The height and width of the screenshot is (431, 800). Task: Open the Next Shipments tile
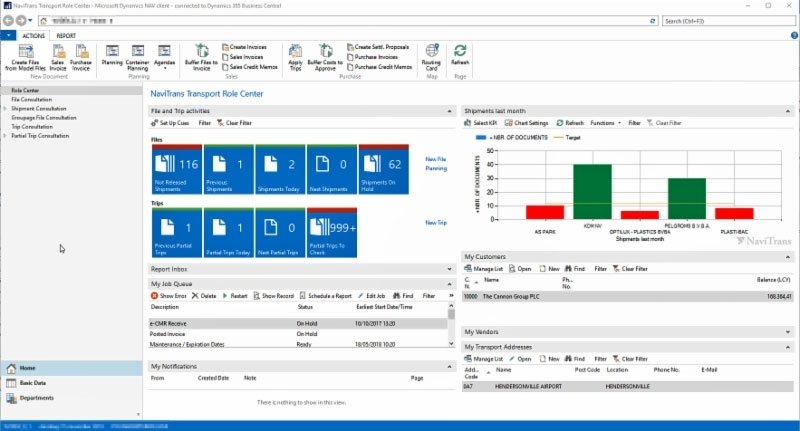[x=332, y=169]
